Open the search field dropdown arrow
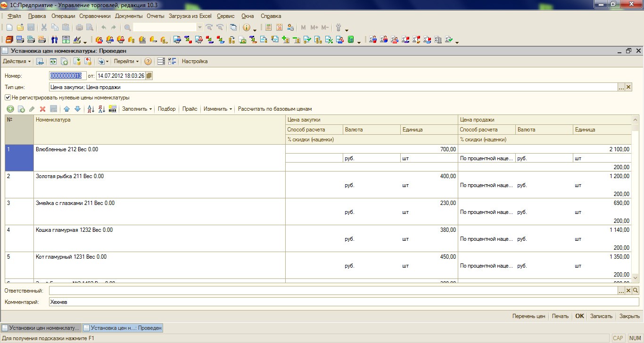Screen dimensions: 644x343 pyautogui.click(x=199, y=28)
